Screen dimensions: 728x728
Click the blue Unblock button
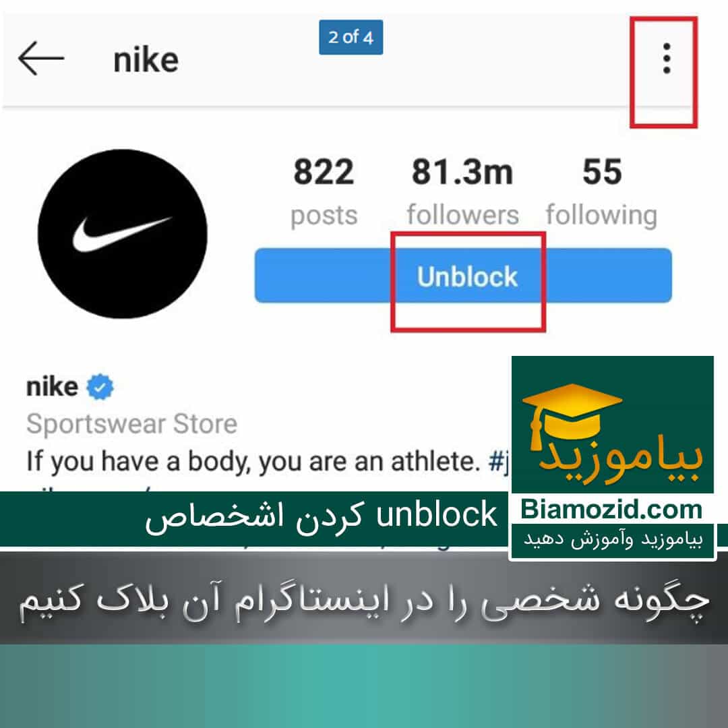[463, 276]
